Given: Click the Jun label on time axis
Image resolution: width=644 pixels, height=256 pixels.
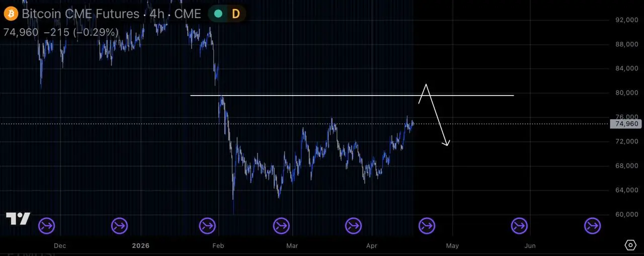Looking at the screenshot, I should click(530, 246).
